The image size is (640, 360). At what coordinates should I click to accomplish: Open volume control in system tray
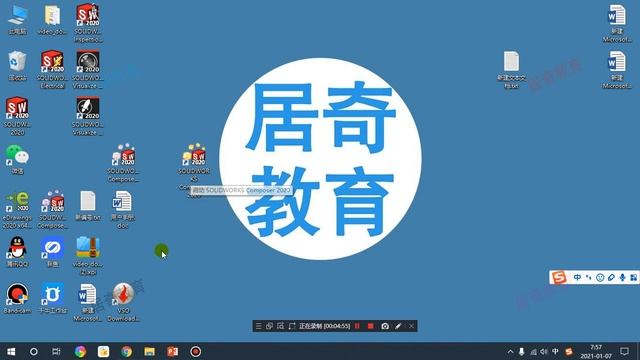544,351
